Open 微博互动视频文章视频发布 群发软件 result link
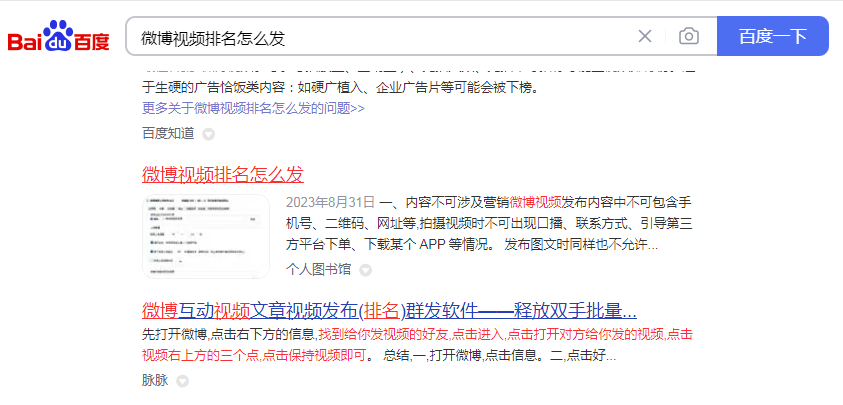This screenshot has height=405, width=843. tap(389, 310)
